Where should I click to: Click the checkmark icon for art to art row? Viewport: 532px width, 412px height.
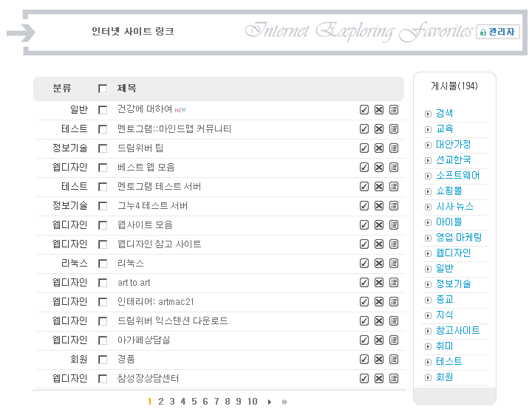(364, 282)
